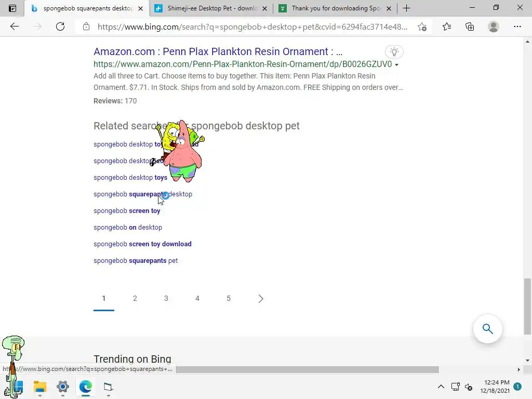Open the muted volume tray icon

[x=469, y=387]
